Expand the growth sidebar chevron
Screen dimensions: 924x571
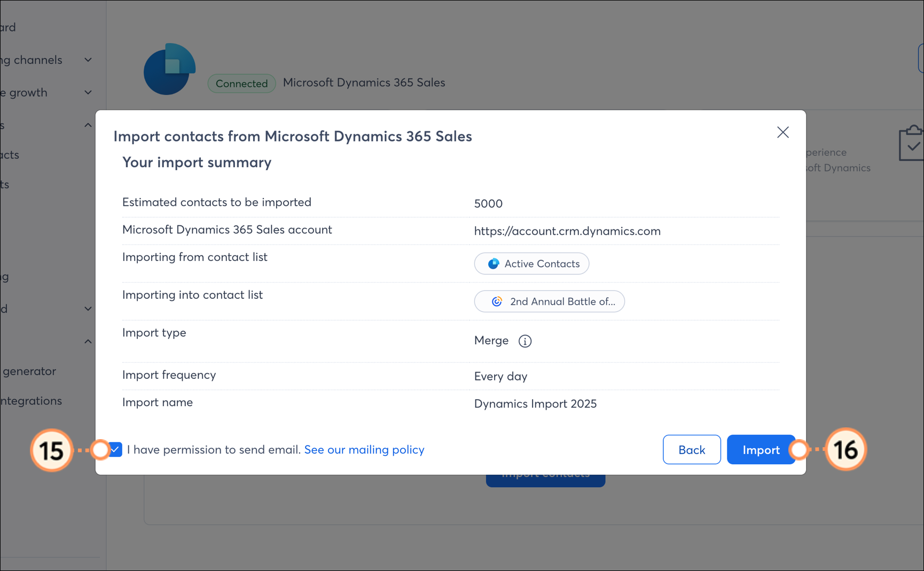point(89,92)
